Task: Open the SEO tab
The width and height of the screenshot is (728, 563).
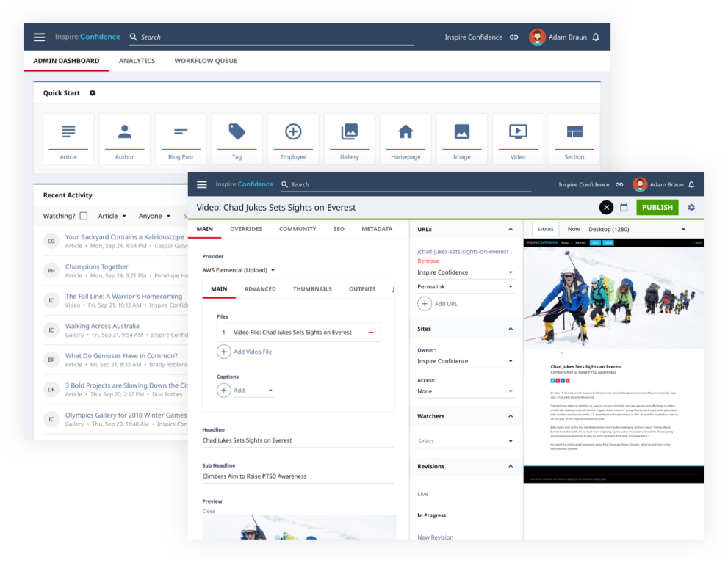Action: 339,229
